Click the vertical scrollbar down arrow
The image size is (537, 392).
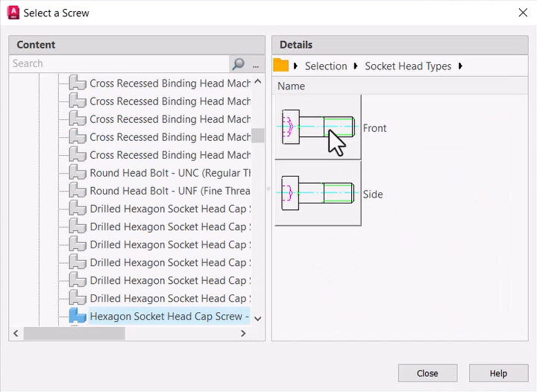[x=258, y=318]
